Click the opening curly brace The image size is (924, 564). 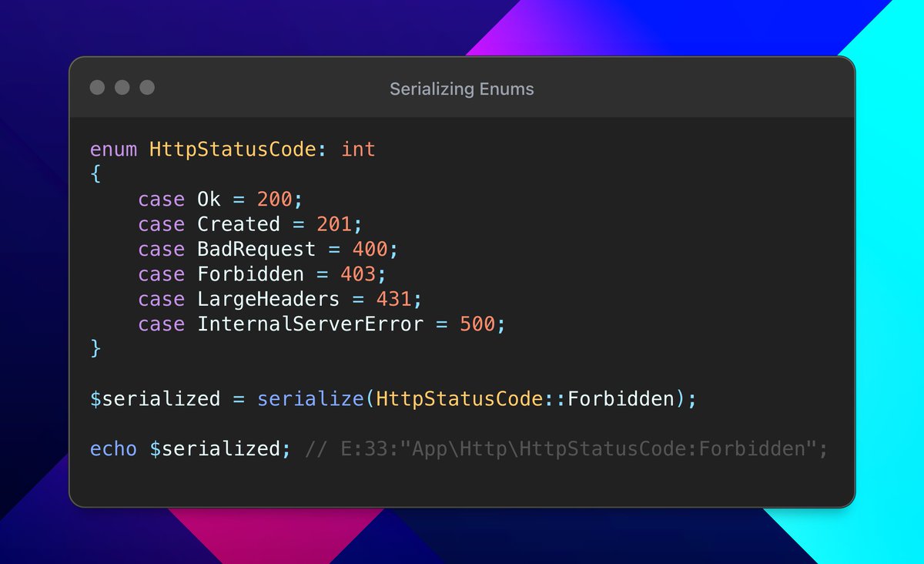pos(95,174)
